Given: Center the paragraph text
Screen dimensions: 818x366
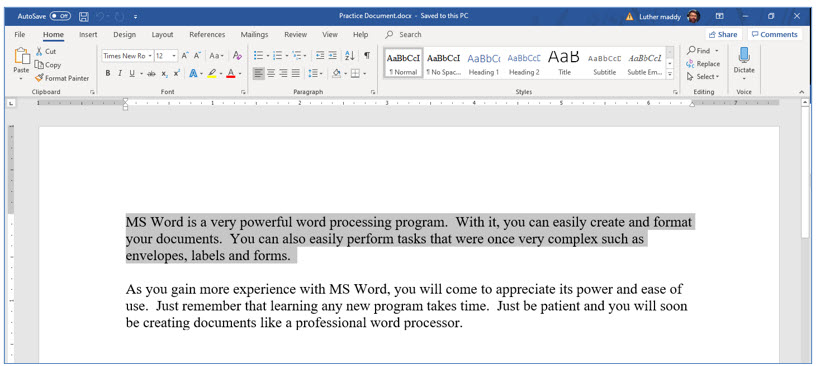Looking at the screenshot, I should coord(271,74).
